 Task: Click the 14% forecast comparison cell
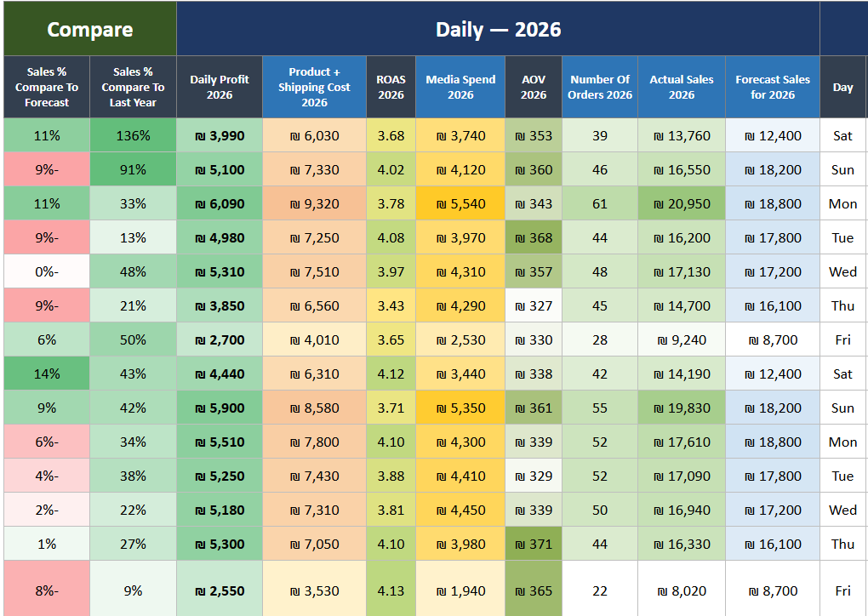click(x=47, y=374)
